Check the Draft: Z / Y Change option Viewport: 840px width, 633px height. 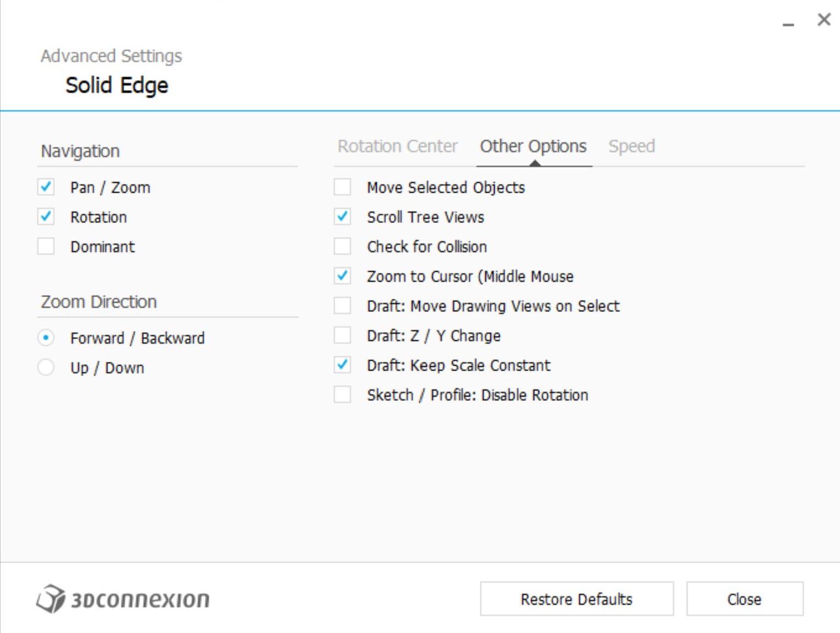click(342, 335)
